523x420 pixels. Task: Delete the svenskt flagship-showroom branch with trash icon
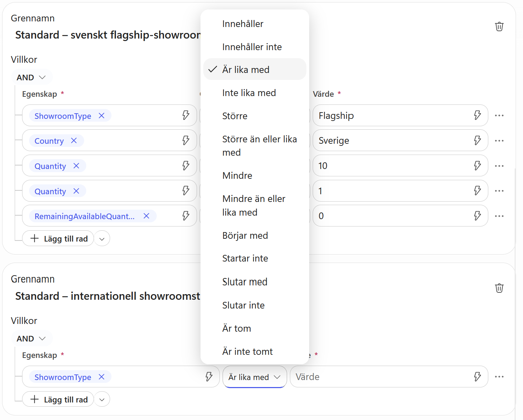click(499, 27)
